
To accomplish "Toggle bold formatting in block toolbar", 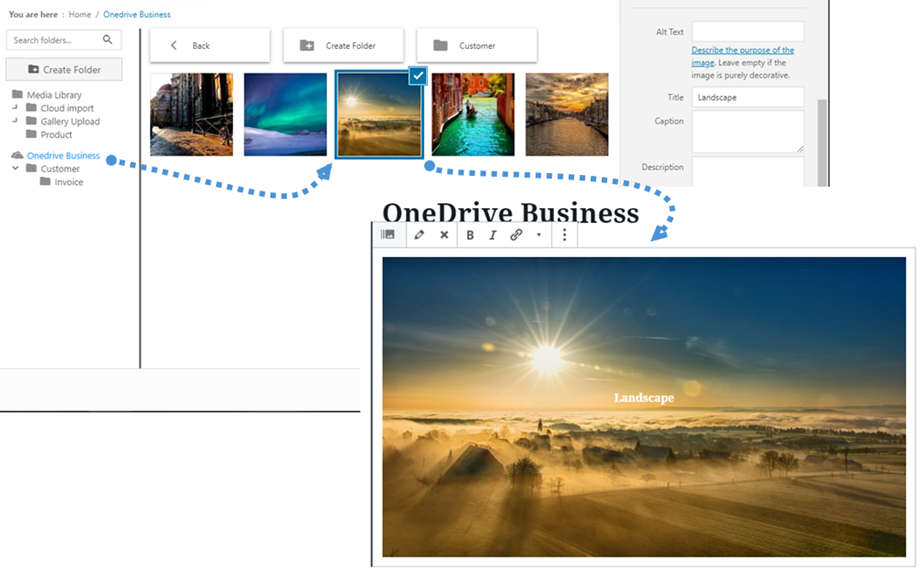I will [471, 235].
